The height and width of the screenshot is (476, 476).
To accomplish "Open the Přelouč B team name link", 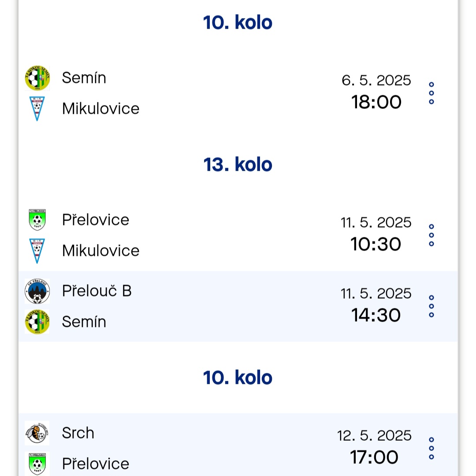I will click(97, 291).
